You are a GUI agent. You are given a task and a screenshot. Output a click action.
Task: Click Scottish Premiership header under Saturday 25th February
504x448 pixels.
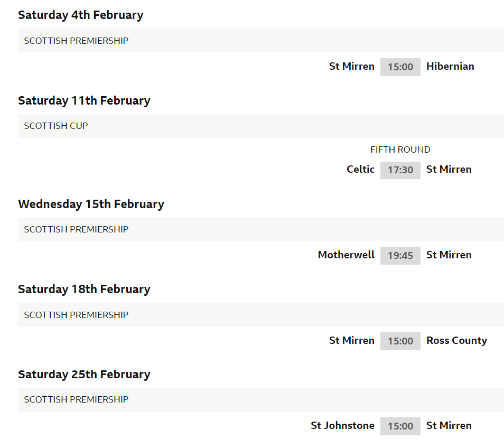coord(76,399)
